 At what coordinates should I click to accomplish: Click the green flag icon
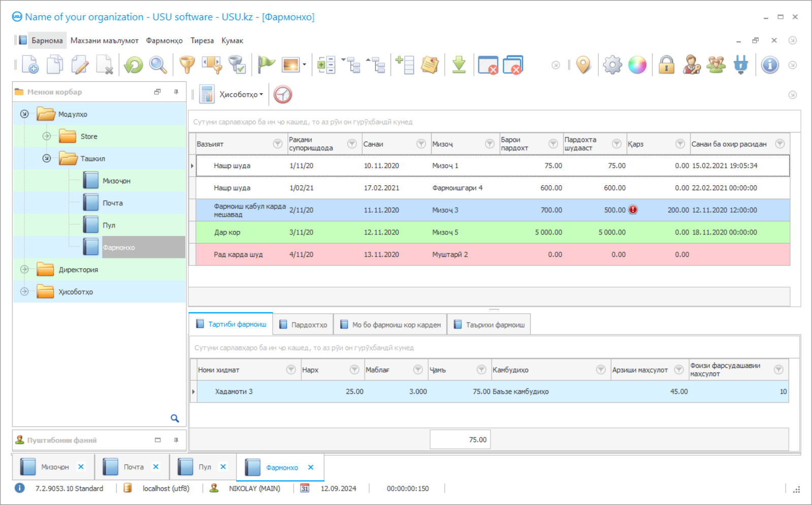[266, 65]
